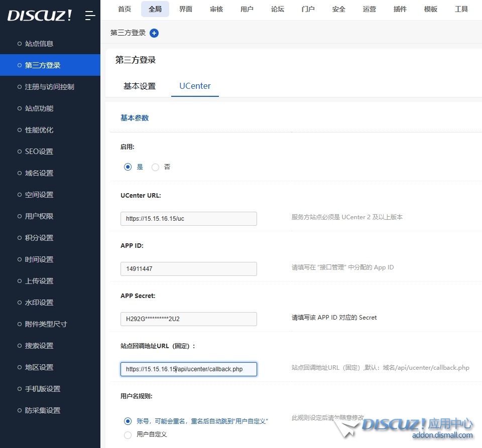The image size is (482, 448).
Task: Go to 积分设置 in sidebar
Action: [50, 238]
